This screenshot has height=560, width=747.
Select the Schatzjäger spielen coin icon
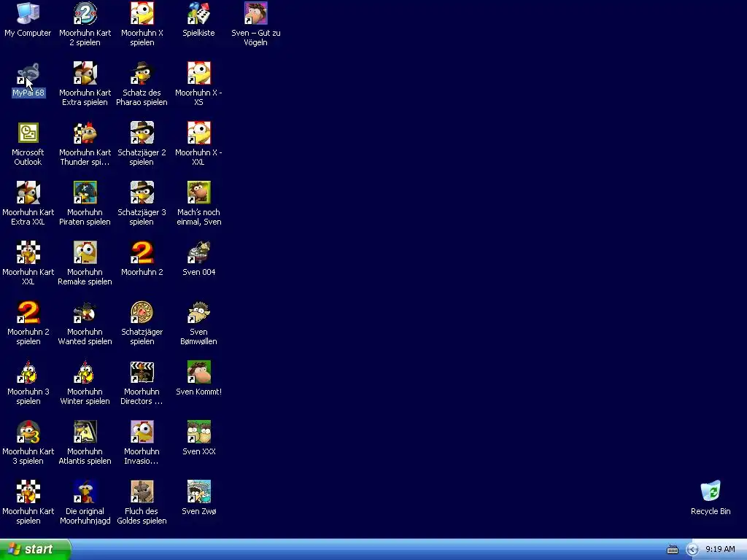coord(142,312)
